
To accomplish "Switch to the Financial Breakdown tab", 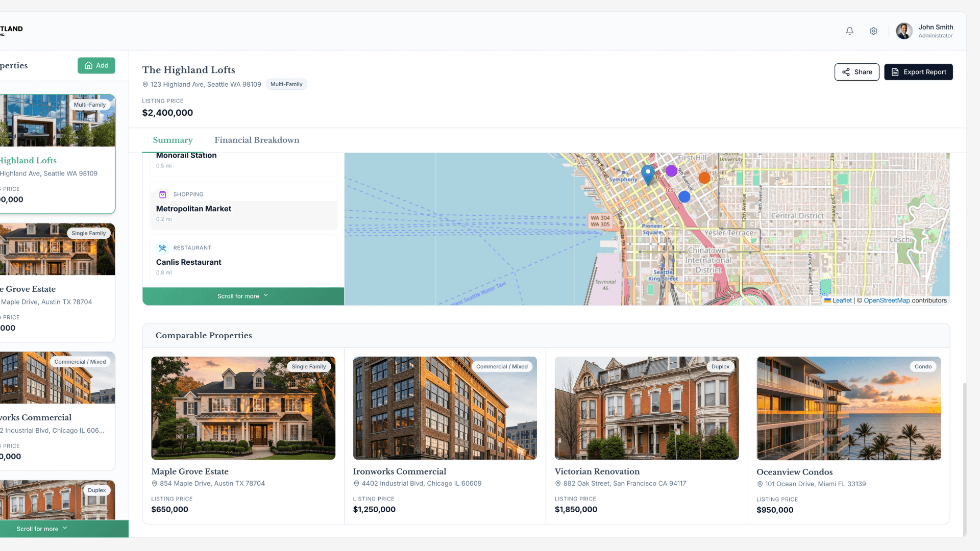I will pos(257,140).
